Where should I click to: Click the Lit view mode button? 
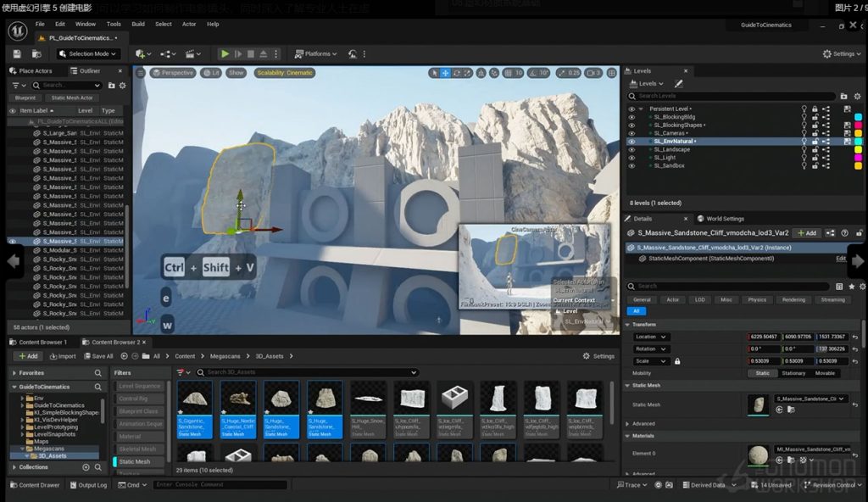211,73
